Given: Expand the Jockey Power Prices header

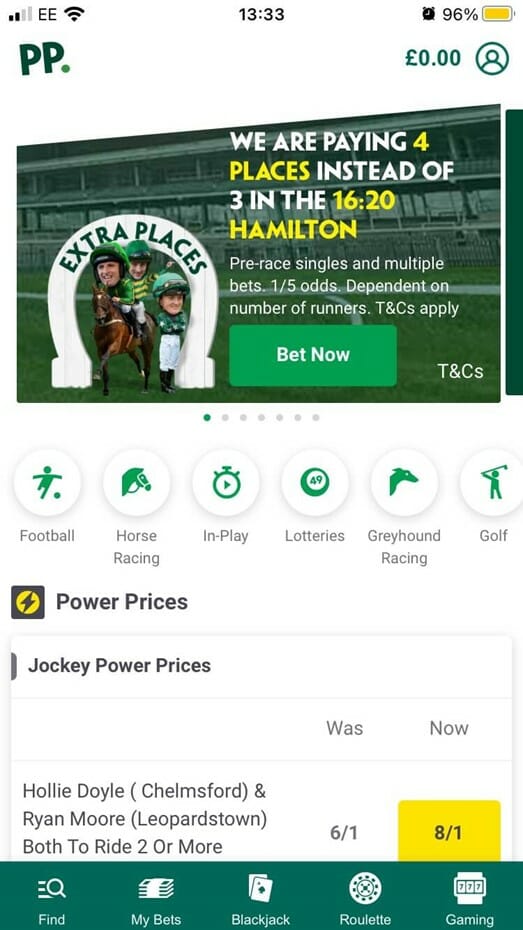Looking at the screenshot, I should tap(262, 665).
